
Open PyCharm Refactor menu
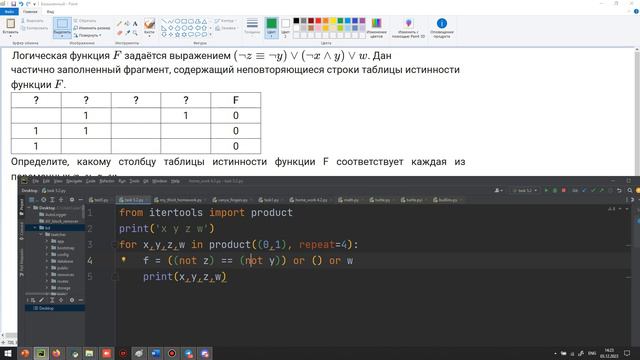click(x=107, y=181)
